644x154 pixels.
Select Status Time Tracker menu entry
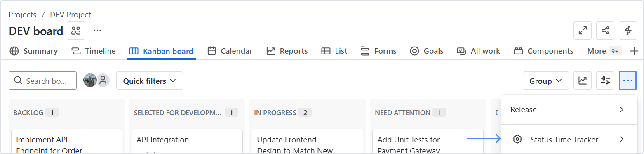tap(564, 140)
